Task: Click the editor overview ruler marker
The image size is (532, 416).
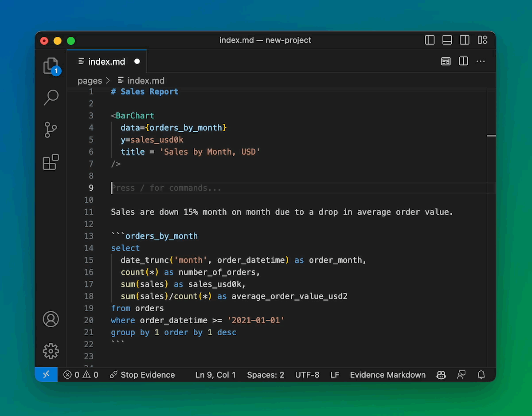Action: (x=491, y=136)
